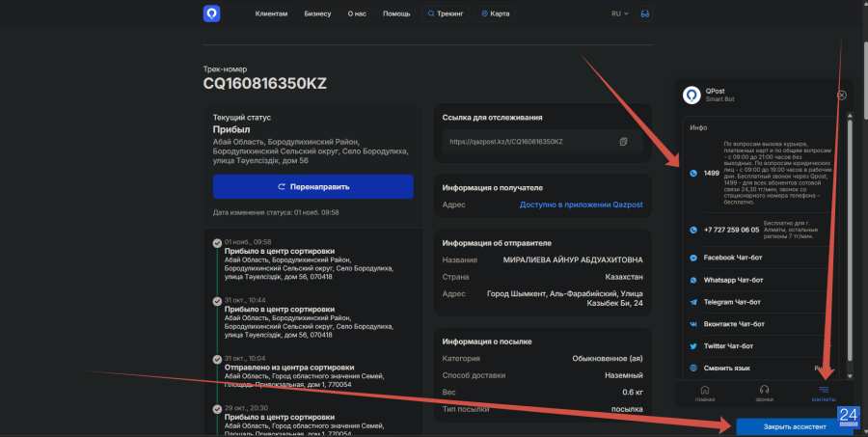Click the Qazpost logo icon
This screenshot has height=437, width=868.
point(211,14)
